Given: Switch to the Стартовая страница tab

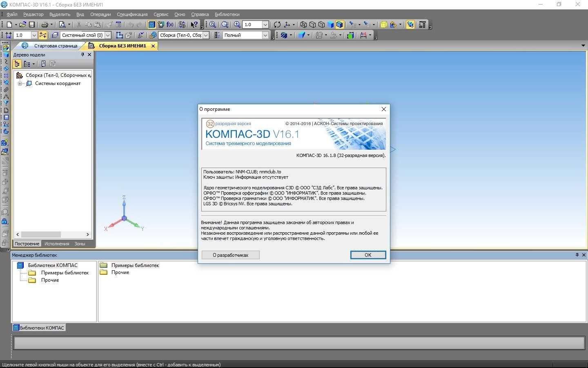Looking at the screenshot, I should 56,46.
